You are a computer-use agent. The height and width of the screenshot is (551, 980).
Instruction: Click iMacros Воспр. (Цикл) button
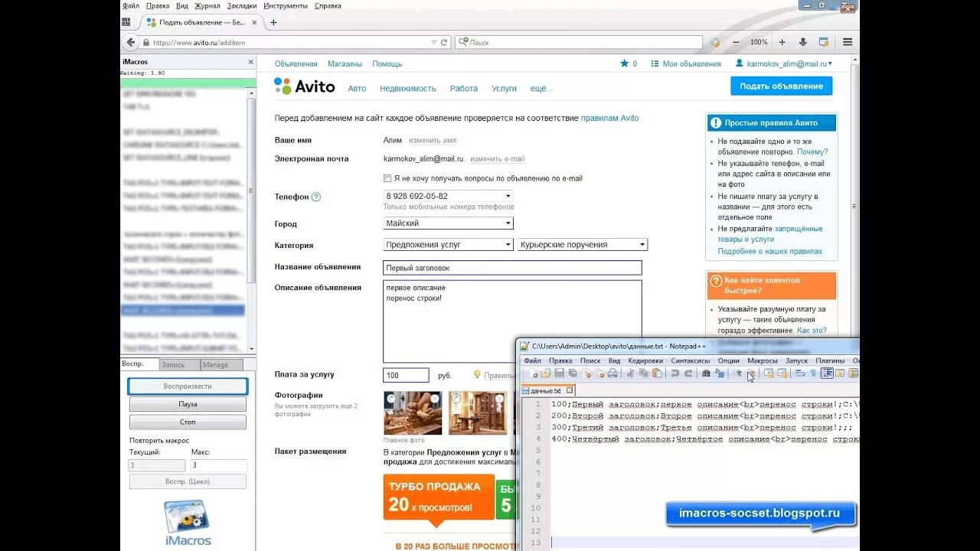coord(188,481)
